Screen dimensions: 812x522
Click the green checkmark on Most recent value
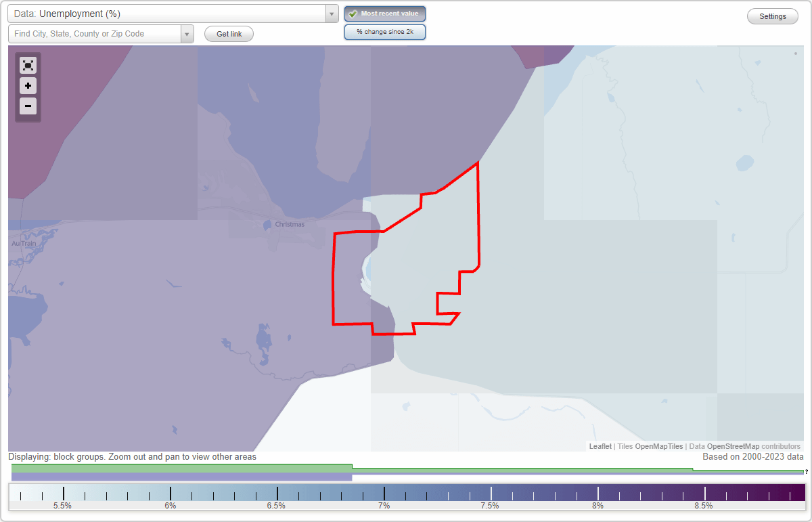point(353,13)
